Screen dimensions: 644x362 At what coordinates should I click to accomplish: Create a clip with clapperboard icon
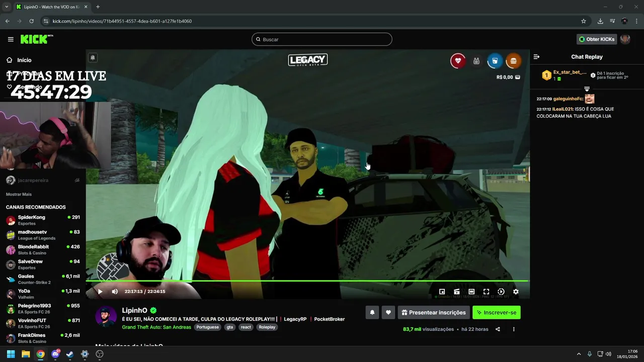[x=457, y=292]
